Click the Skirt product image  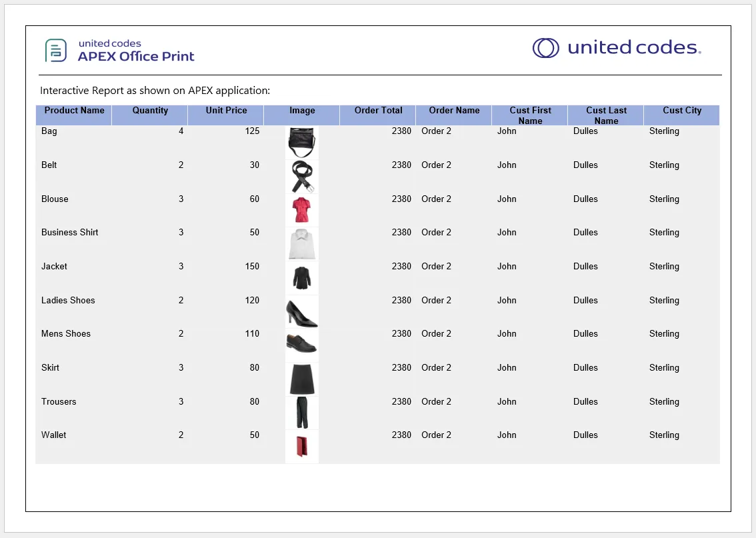[x=302, y=379]
